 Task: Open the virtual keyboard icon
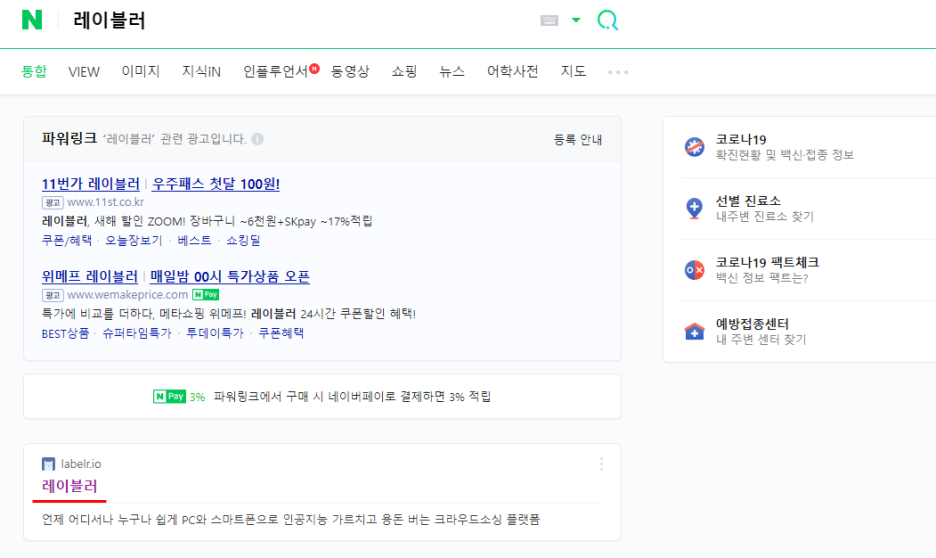549,20
